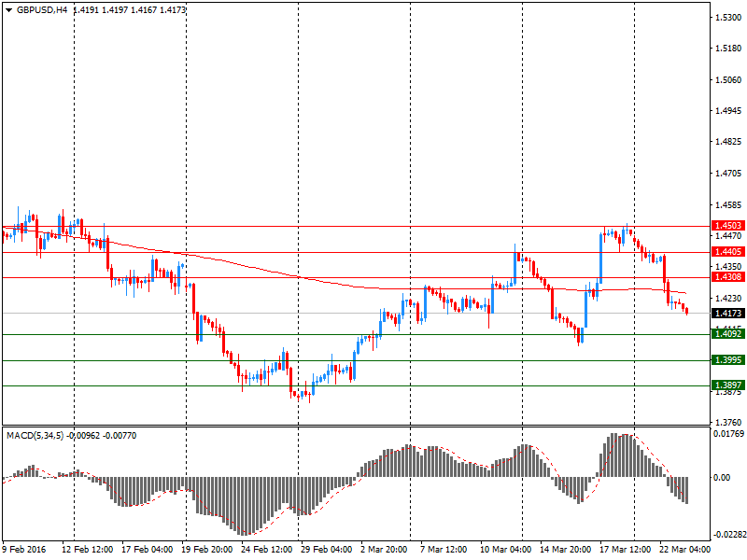The image size is (747, 560).
Task: Select the 1.4503 red resistance level label
Action: pos(728,226)
